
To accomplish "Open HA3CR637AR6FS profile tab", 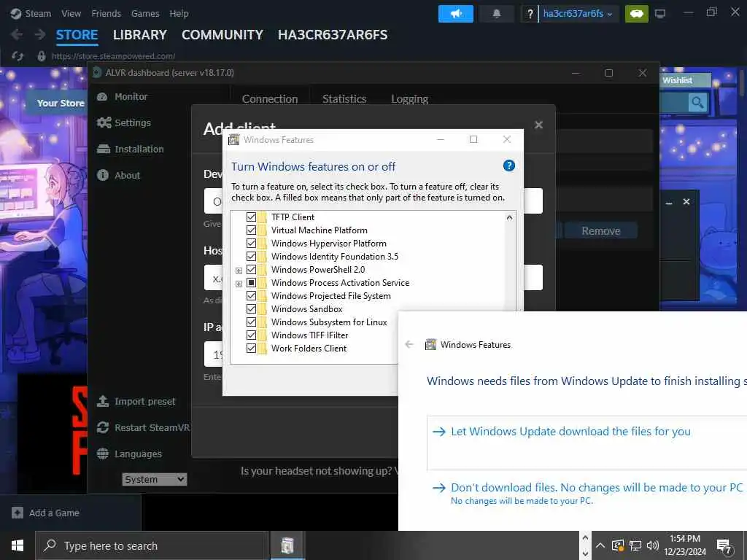I will pyautogui.click(x=333, y=35).
